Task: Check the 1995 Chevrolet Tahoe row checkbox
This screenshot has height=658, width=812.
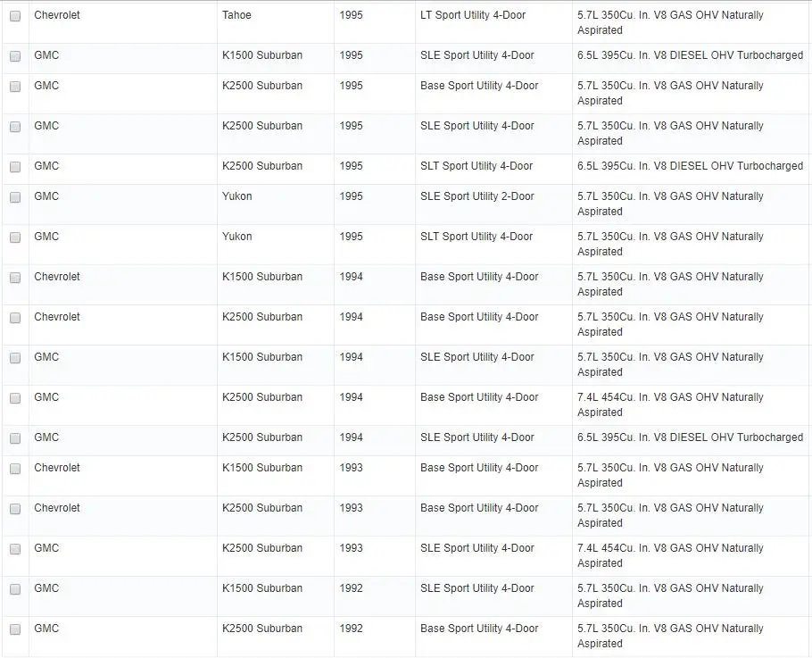Action: point(15,16)
